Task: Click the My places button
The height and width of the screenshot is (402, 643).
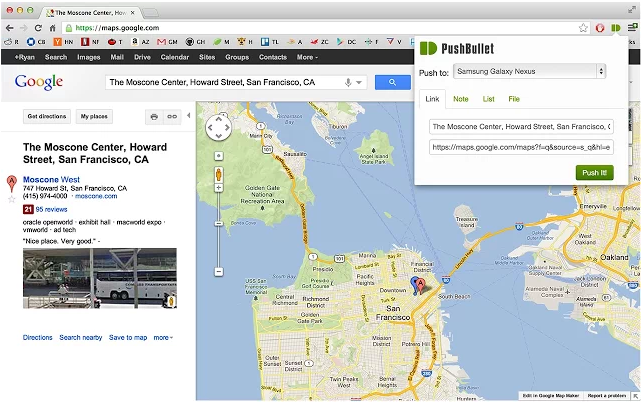Action: 94,116
